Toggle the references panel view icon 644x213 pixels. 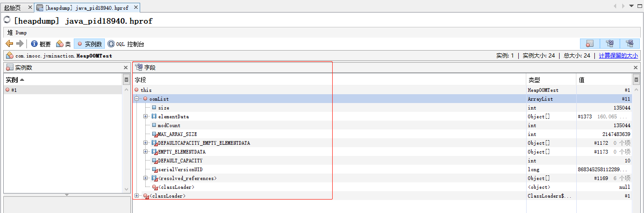[x=630, y=44]
